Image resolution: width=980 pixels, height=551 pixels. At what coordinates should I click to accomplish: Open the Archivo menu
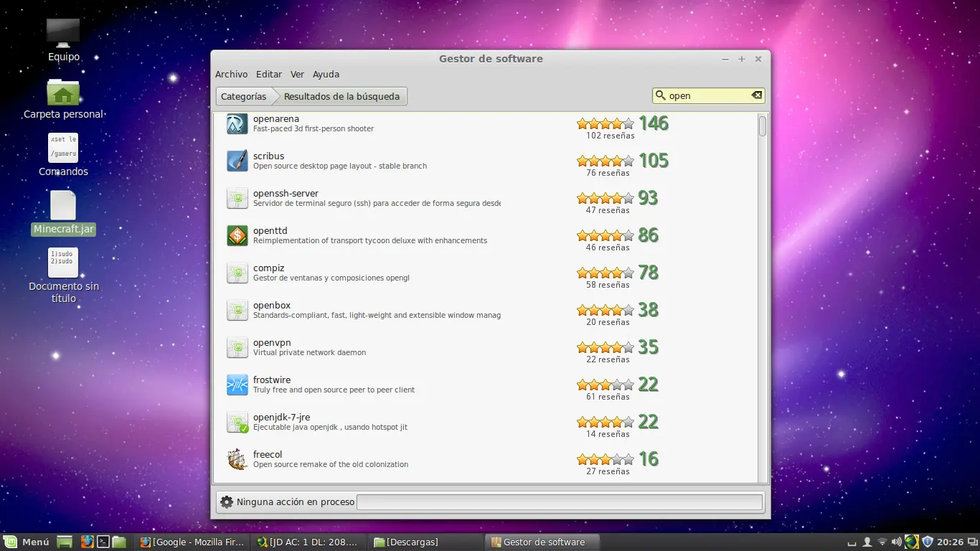(x=231, y=74)
